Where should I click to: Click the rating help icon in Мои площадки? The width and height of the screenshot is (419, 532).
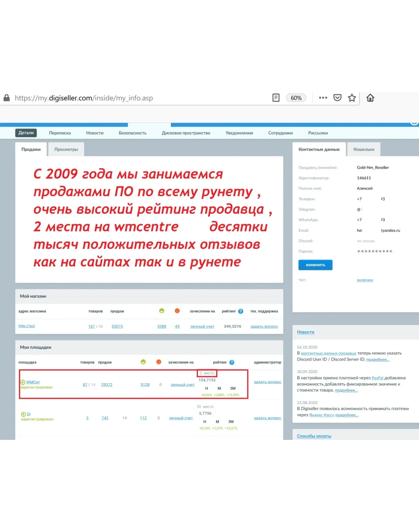tap(232, 362)
